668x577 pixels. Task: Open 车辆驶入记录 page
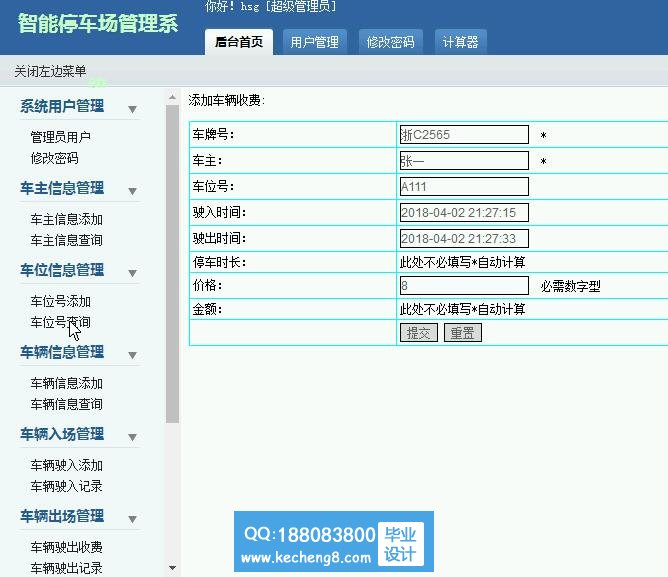pyautogui.click(x=66, y=486)
